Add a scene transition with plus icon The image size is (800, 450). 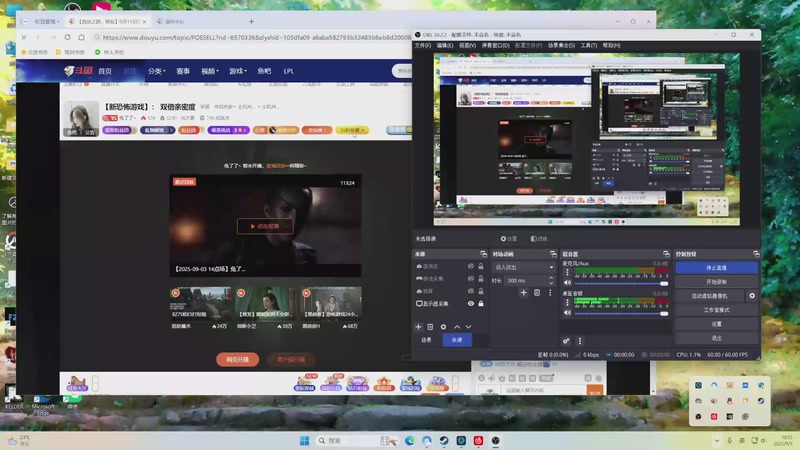pyautogui.click(x=523, y=292)
